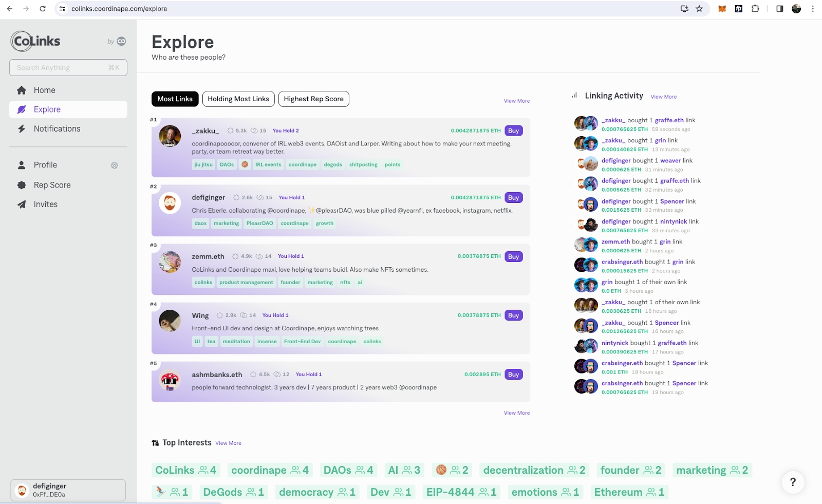Open View More for Top Interests
Screen dimensions: 822x504
point(229,443)
